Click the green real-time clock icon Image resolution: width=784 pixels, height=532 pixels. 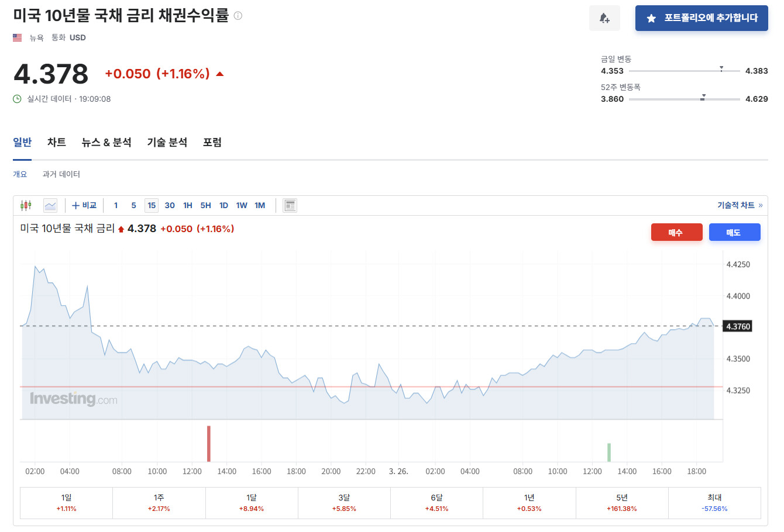18,99
